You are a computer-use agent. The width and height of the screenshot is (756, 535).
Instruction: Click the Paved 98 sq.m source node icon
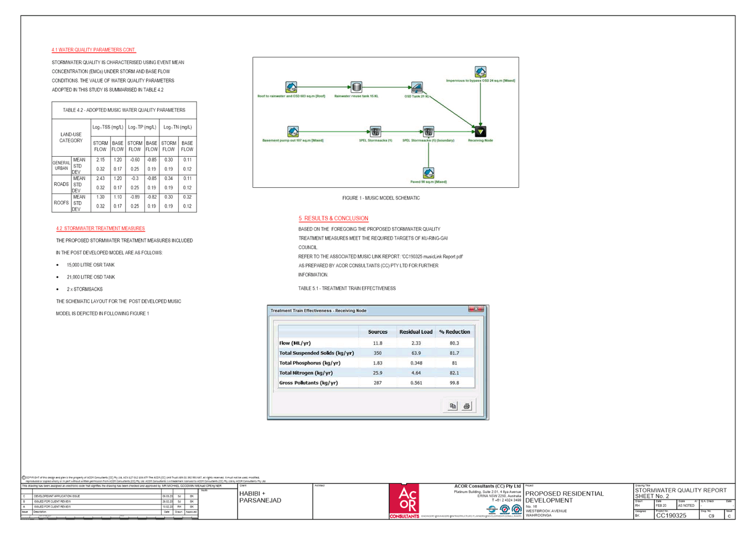click(428, 173)
